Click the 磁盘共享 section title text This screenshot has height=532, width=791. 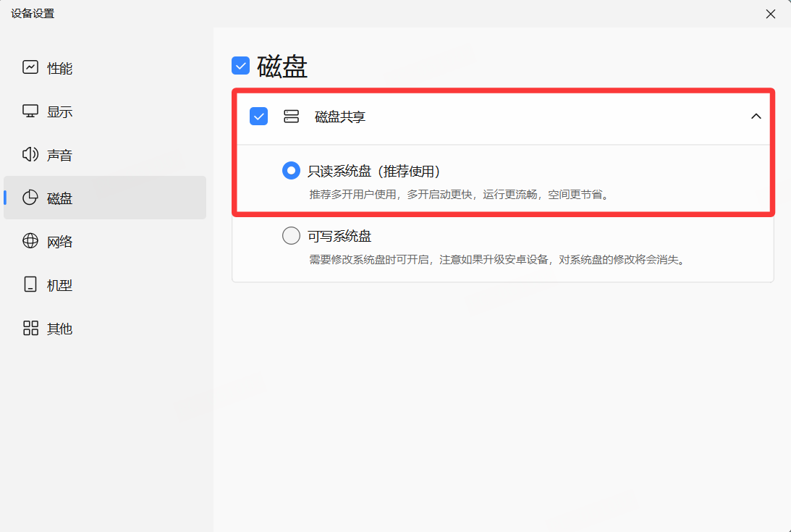tap(340, 117)
